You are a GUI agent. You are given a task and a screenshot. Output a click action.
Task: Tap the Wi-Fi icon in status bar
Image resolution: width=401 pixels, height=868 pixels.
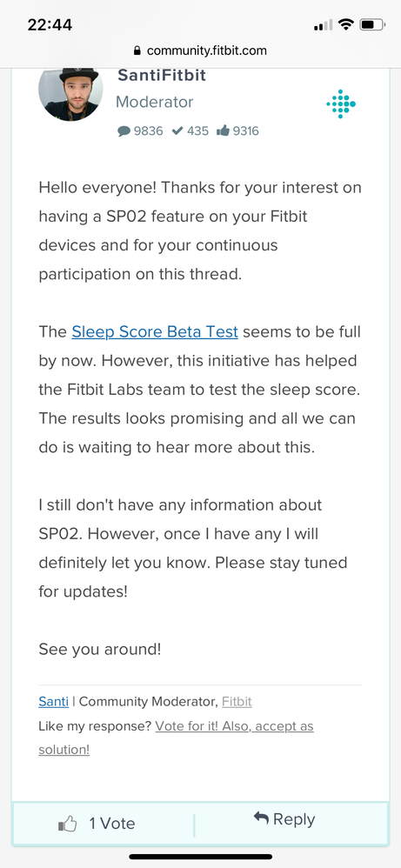coord(346,25)
